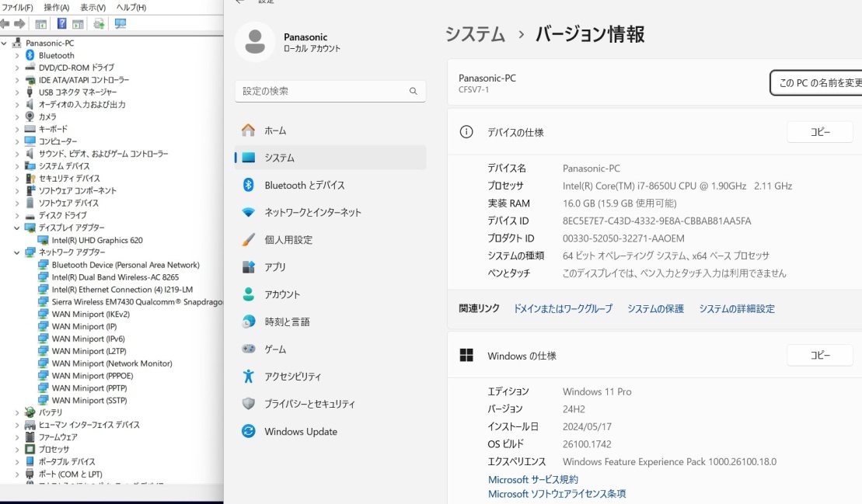Click the update driver toolbar icon
The width and height of the screenshot is (862, 504).
(x=99, y=23)
